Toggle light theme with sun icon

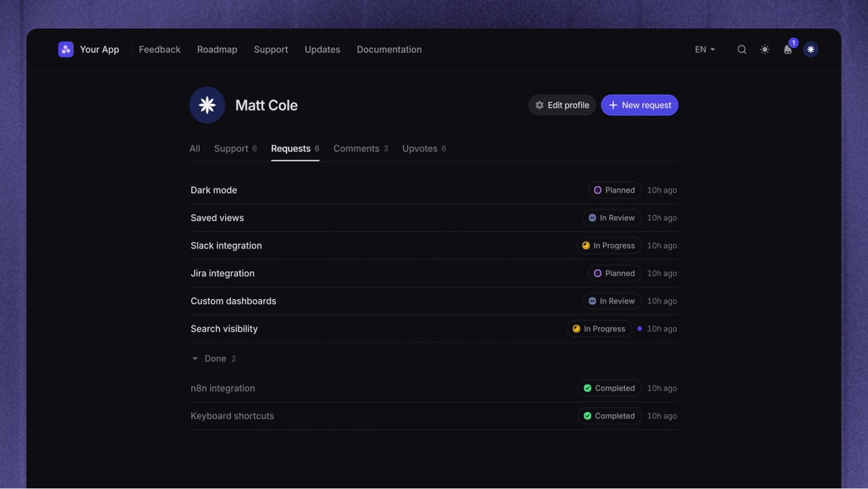pos(764,49)
